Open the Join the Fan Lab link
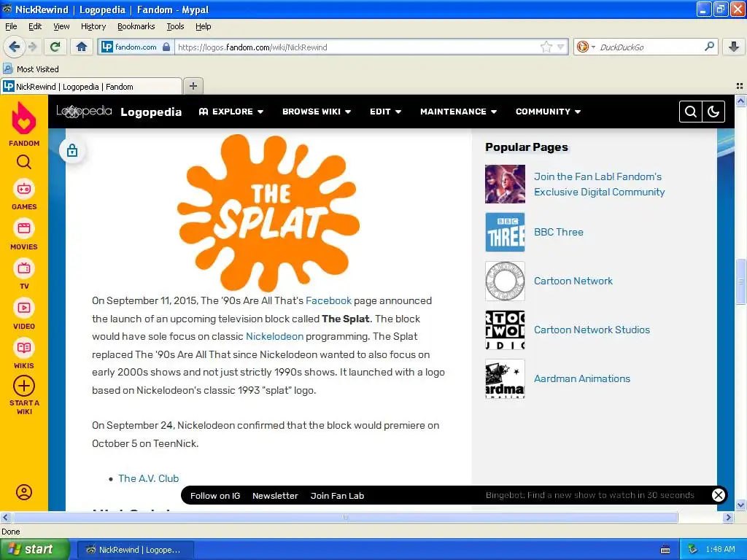Screen dimensions: 747x560 [x=600, y=184]
